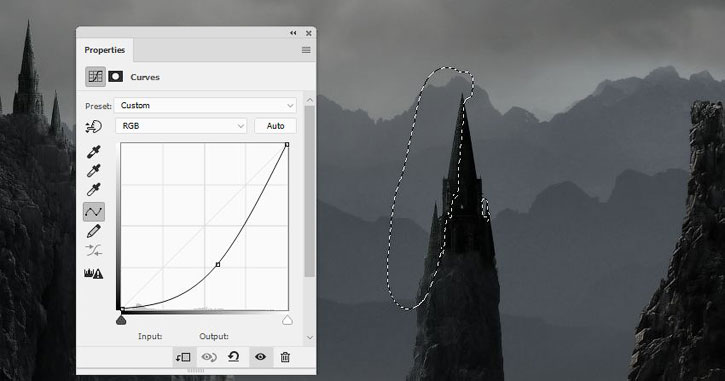Open the Properties panel menu

click(x=306, y=50)
